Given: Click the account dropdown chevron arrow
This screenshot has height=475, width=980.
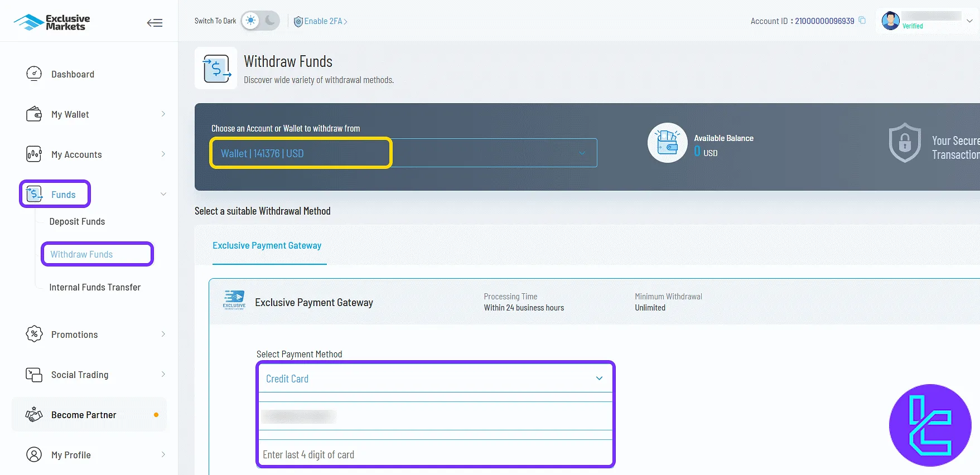Looking at the screenshot, I should (x=582, y=153).
